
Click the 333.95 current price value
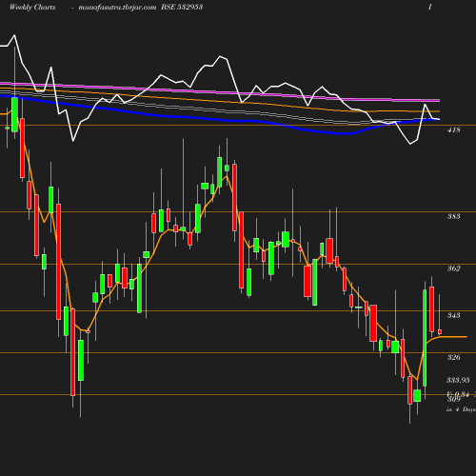tap(458, 380)
